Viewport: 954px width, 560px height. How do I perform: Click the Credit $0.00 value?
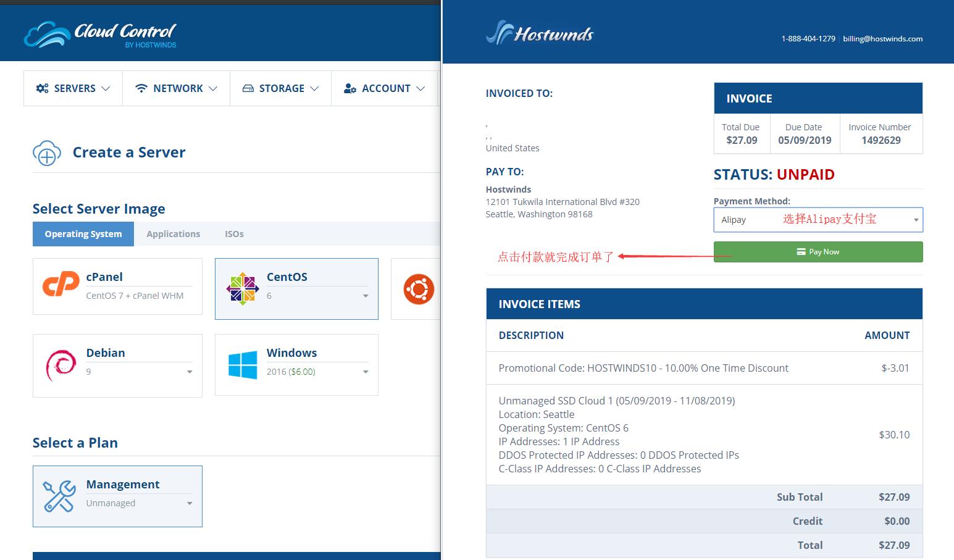coord(897,521)
